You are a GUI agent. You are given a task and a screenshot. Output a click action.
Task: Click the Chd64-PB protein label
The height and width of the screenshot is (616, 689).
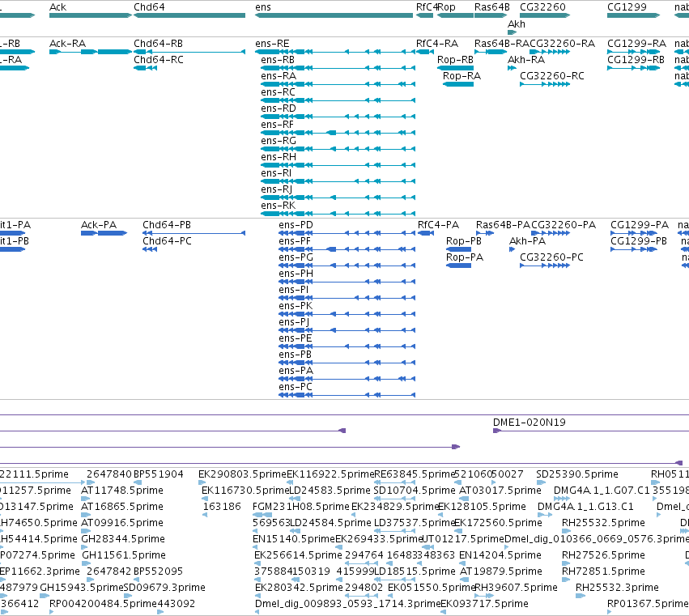[x=167, y=225]
